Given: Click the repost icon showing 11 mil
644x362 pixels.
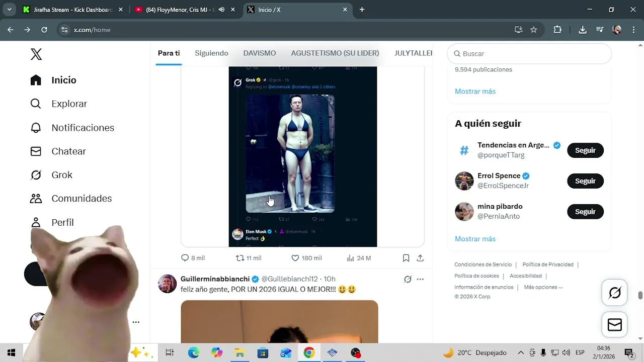Looking at the screenshot, I should click(x=240, y=258).
